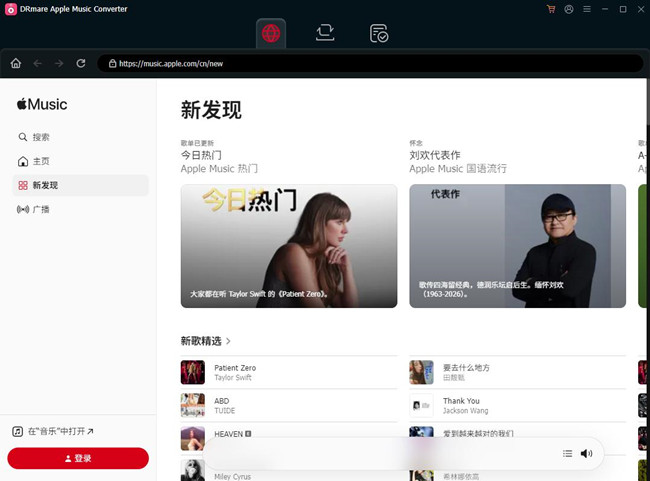Click ABD album artwork

[193, 405]
